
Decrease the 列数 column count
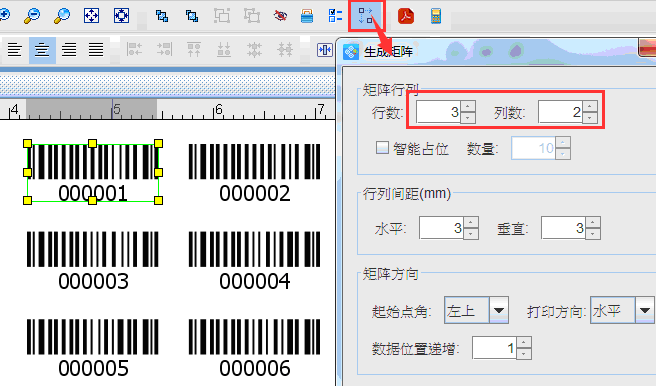[x=590, y=118]
